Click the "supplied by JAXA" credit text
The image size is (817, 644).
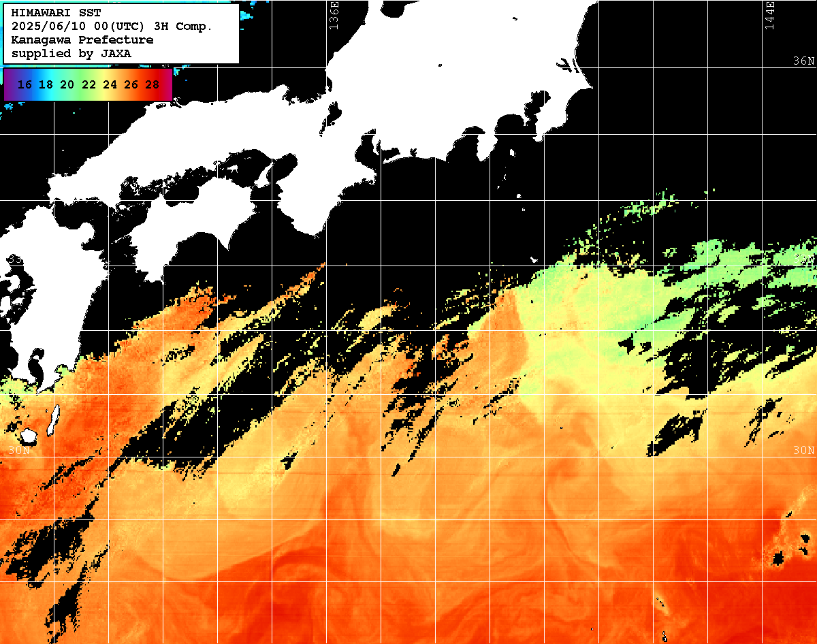tap(71, 53)
